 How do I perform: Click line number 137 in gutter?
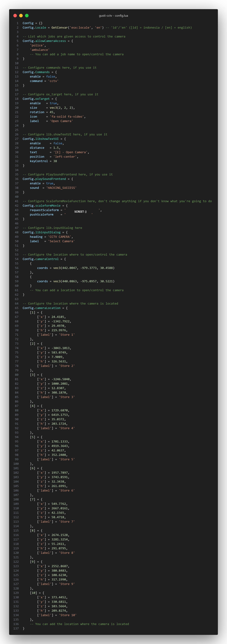(16, 628)
